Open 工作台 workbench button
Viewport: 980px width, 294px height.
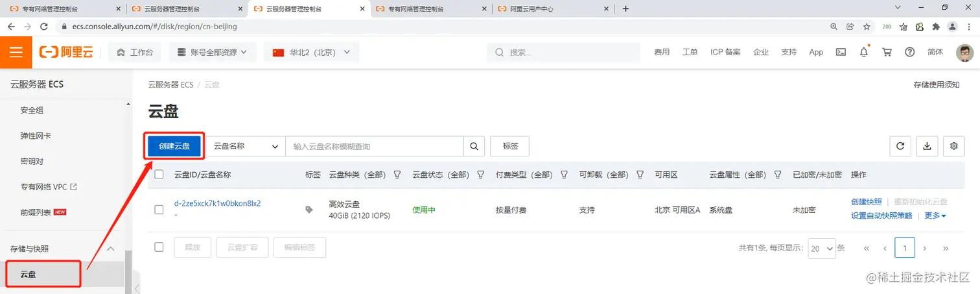click(x=135, y=53)
